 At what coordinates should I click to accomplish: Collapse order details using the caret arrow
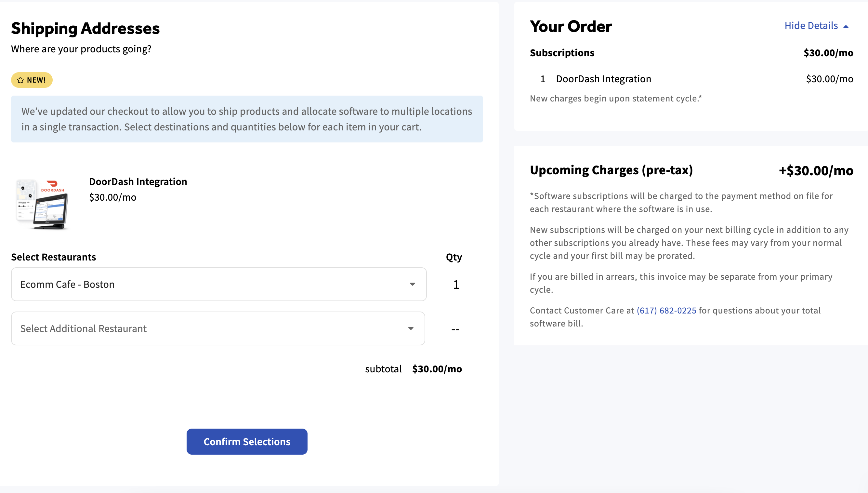(x=846, y=26)
